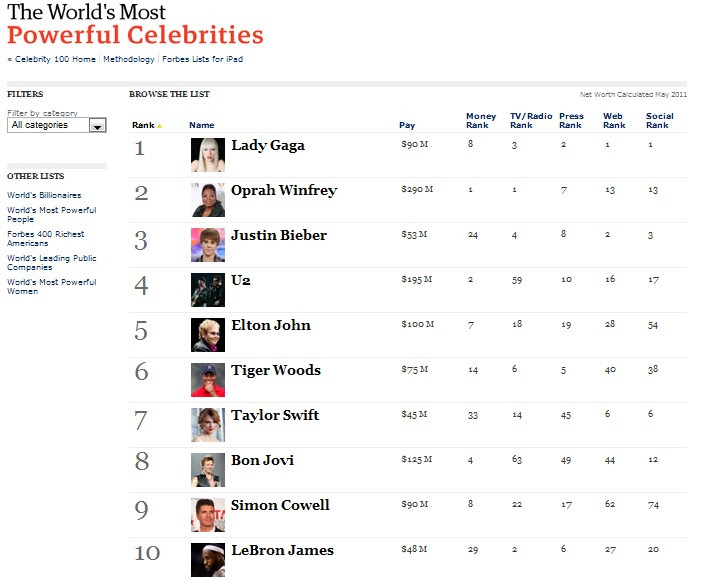Open LeBron James thumbnail image
The height and width of the screenshot is (580, 709).
tap(208, 560)
